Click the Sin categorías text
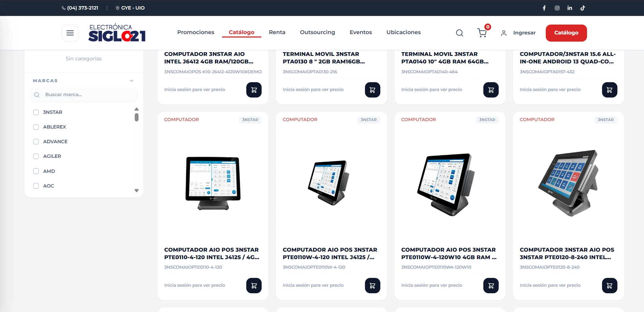Image resolution: width=644 pixels, height=312 pixels. (x=84, y=59)
